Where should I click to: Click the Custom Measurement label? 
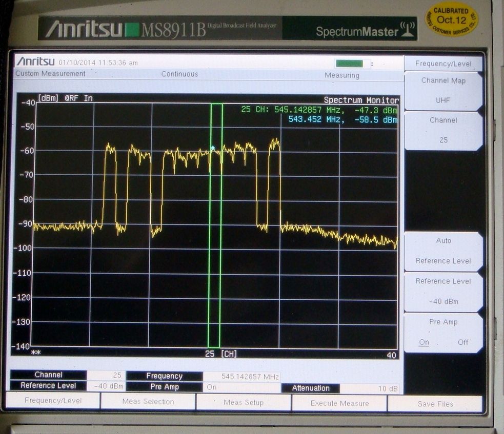click(50, 74)
